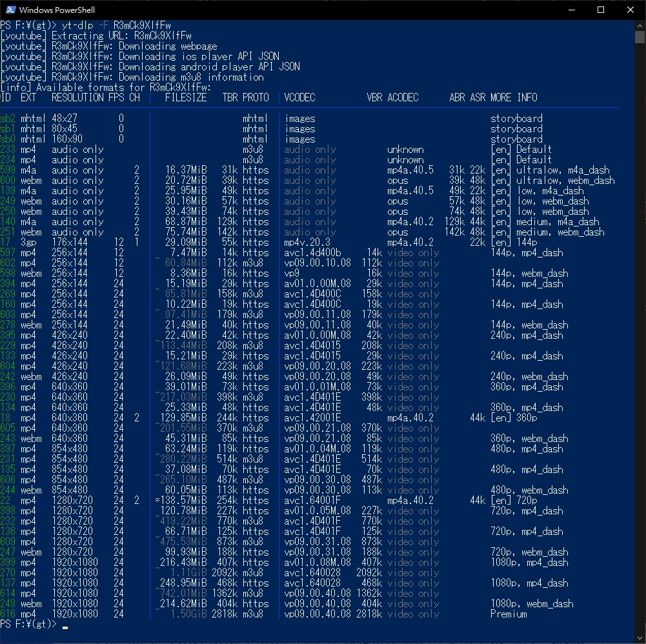Click codec mp4v.20.3
The width and height of the screenshot is (646, 644).
307,242
